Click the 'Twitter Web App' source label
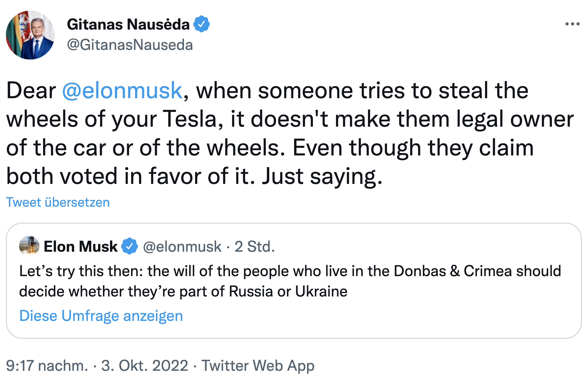588x383 pixels. point(258,366)
